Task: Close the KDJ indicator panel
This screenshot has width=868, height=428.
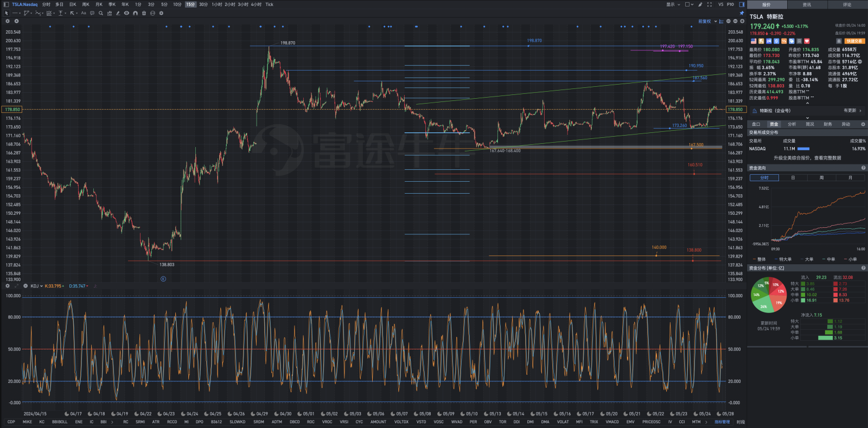Action: (x=25, y=286)
